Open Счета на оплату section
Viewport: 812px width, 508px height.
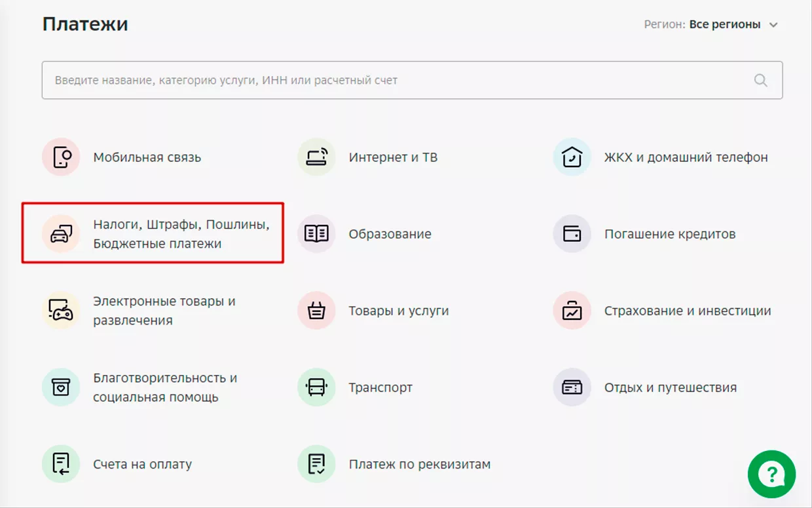point(142,464)
